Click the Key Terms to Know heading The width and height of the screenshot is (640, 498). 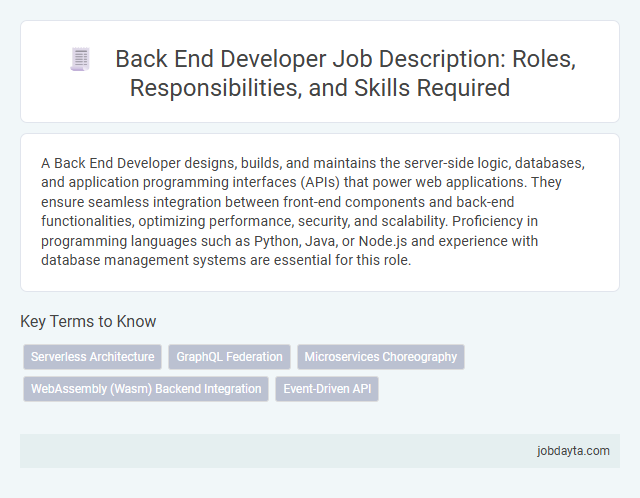pos(88,321)
